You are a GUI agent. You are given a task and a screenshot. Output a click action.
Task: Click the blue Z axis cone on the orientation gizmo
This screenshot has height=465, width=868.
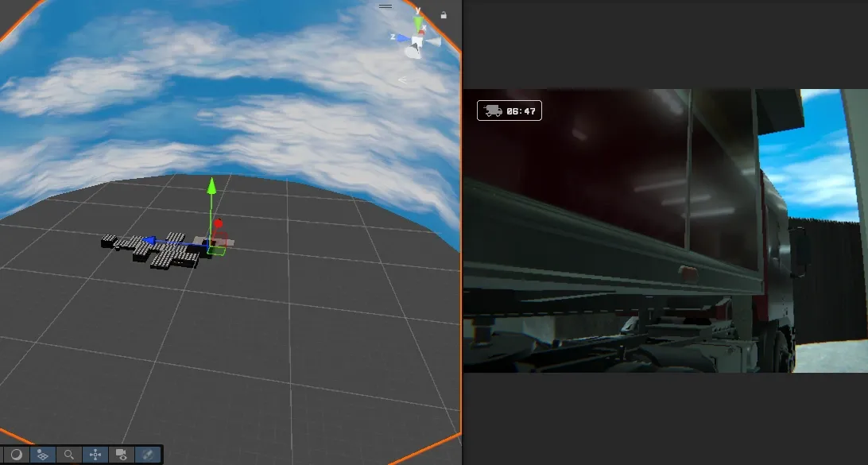(404, 38)
